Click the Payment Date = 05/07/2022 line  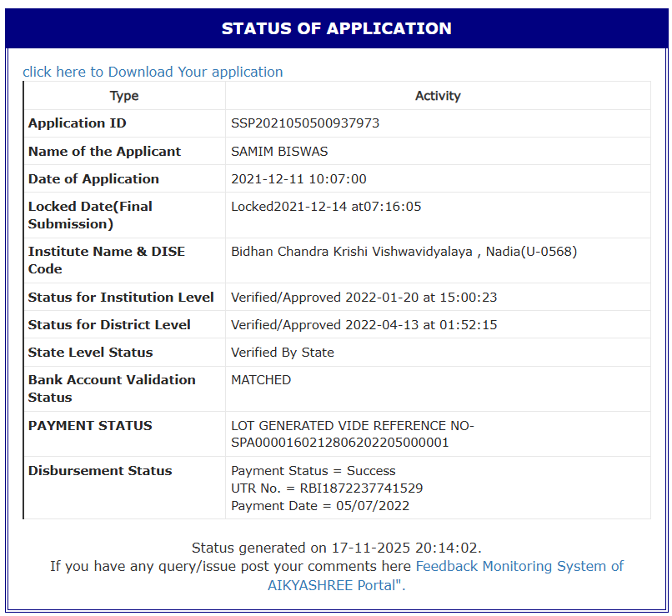point(320,506)
